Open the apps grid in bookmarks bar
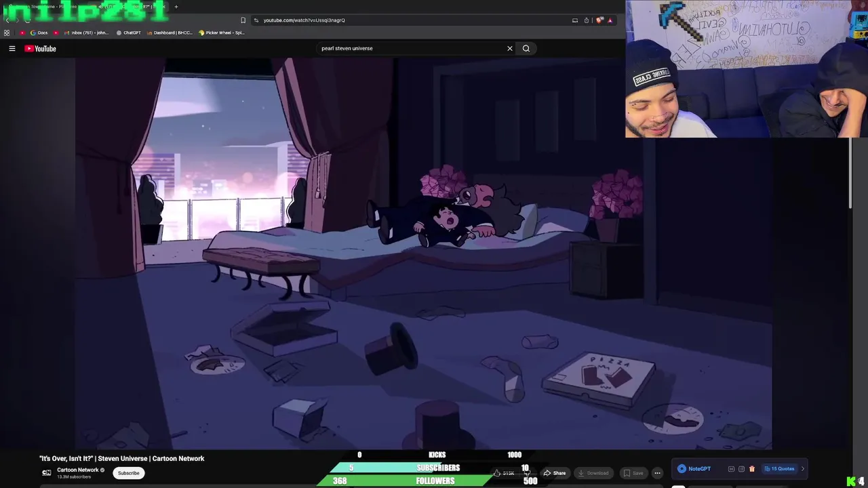Image resolution: width=868 pixels, height=488 pixels. (7, 33)
